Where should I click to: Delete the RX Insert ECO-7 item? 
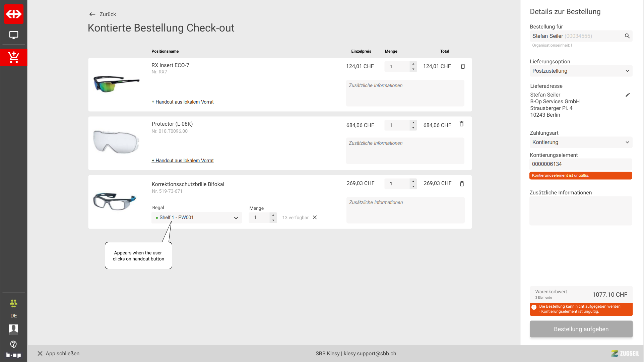463,66
